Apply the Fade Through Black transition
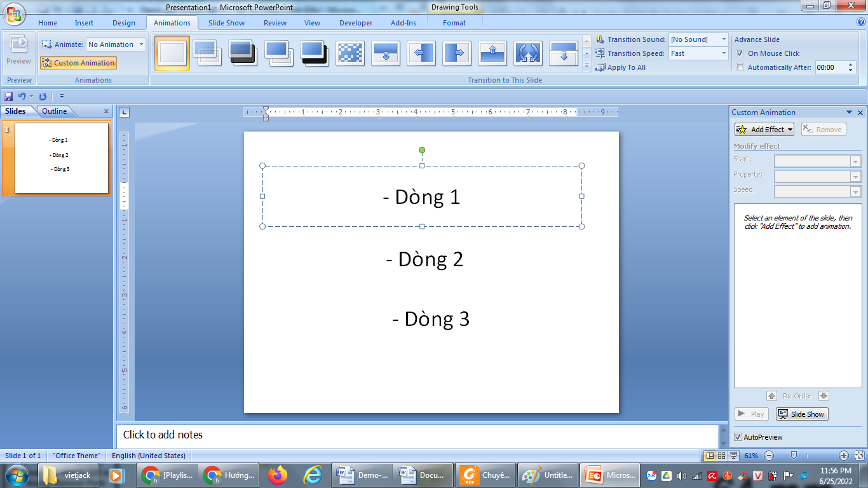 click(243, 53)
